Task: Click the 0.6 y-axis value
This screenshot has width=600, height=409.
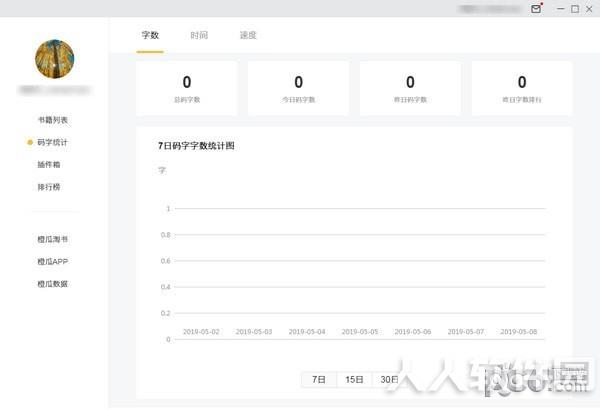Action: point(166,261)
